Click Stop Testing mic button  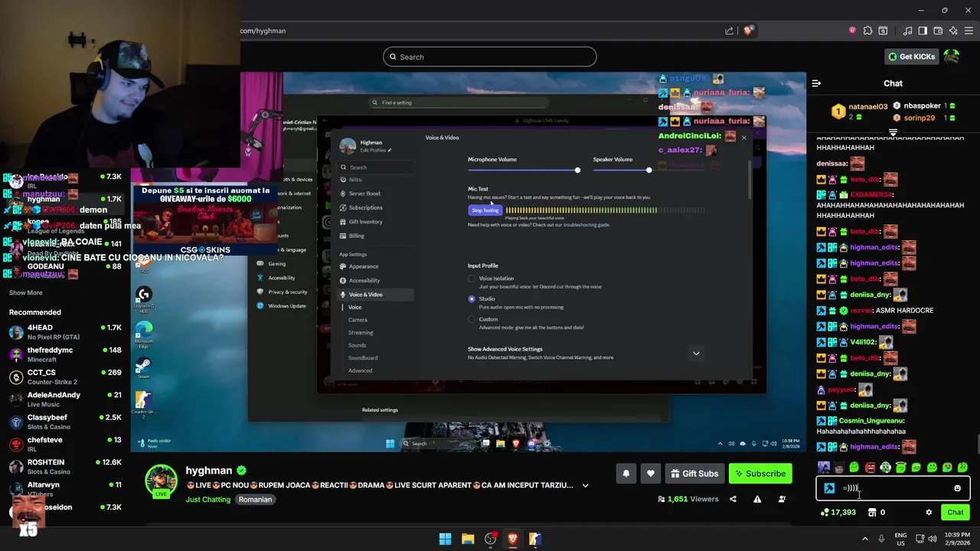coord(485,210)
